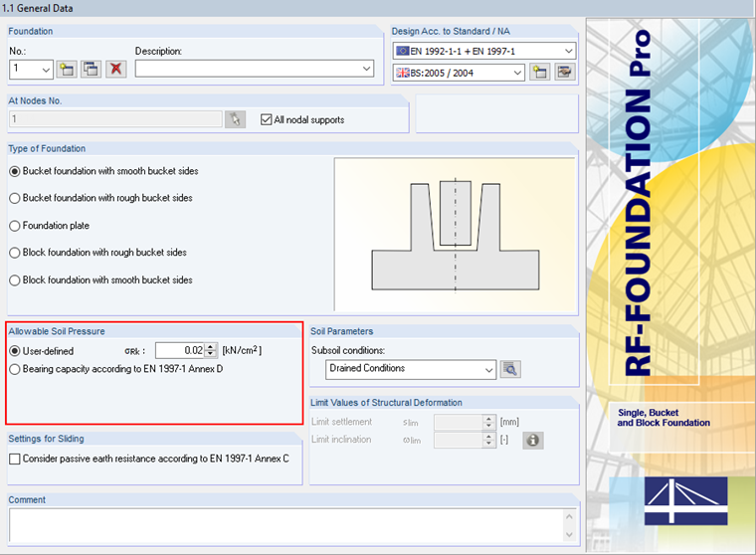Pick nodes graphically with the cursor icon
The width and height of the screenshot is (756, 555).
(235, 119)
